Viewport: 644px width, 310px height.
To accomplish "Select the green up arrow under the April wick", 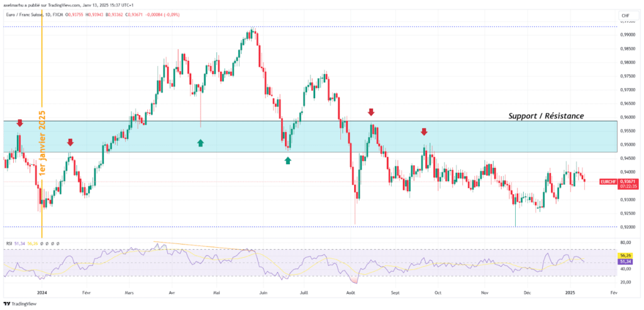I will pyautogui.click(x=201, y=143).
